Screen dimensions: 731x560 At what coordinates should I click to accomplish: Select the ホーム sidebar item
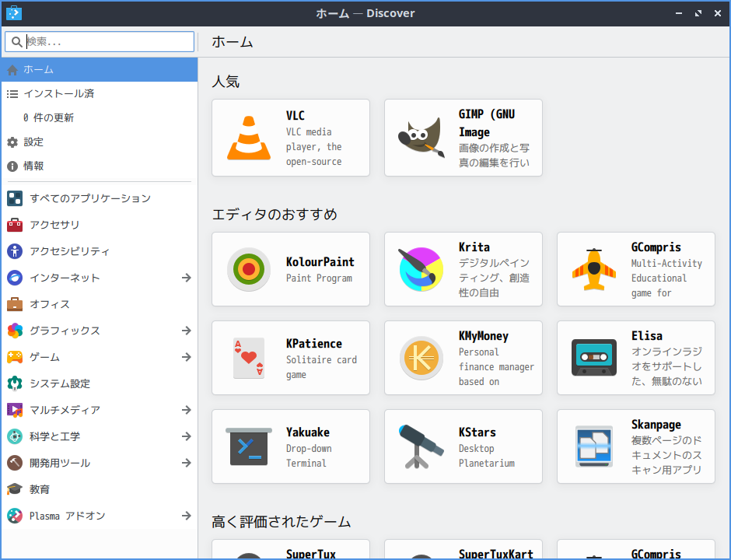point(100,70)
